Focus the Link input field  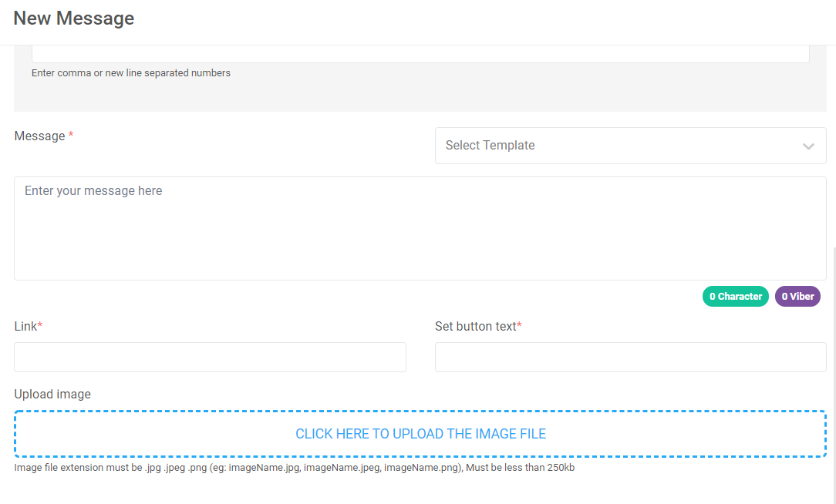click(x=210, y=358)
